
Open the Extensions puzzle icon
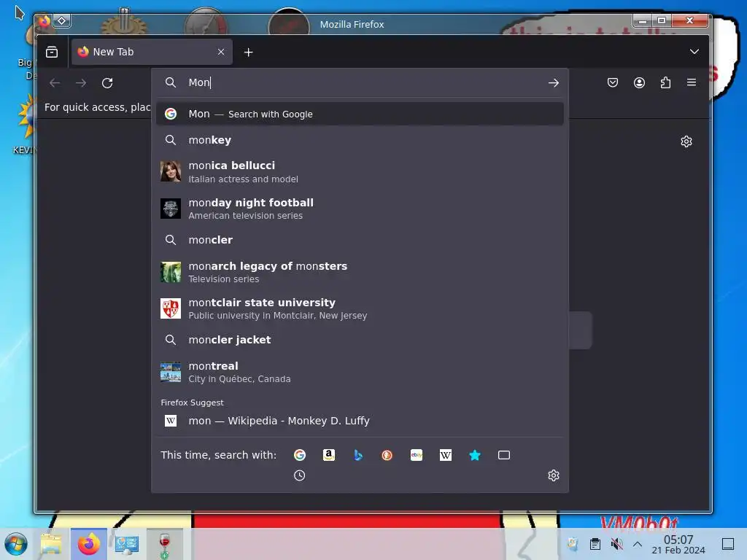(665, 82)
